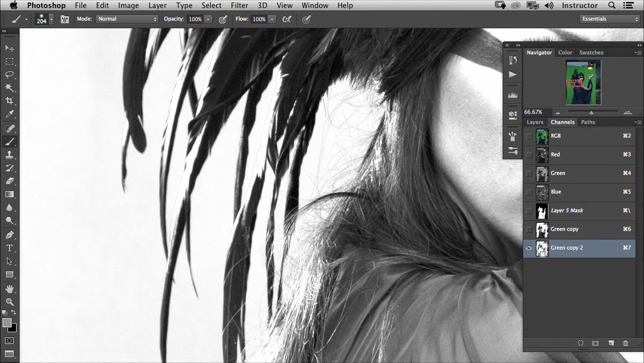Viewport: 644px width, 363px height.
Task: Select the Eyedropper tool
Action: point(10,114)
